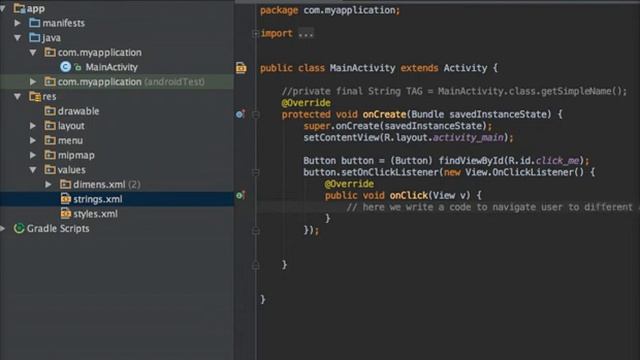Click the onCreate method name

click(384, 114)
